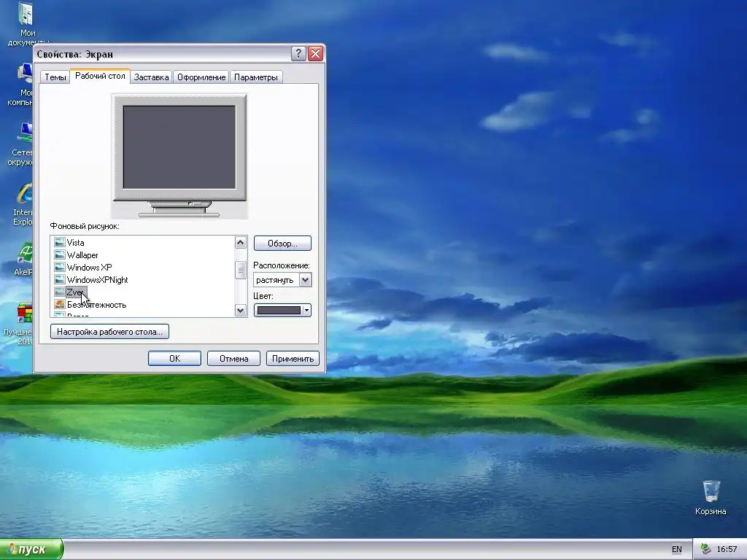The image size is (747, 560).
Task: Switch to the Темы tab
Action: [55, 77]
